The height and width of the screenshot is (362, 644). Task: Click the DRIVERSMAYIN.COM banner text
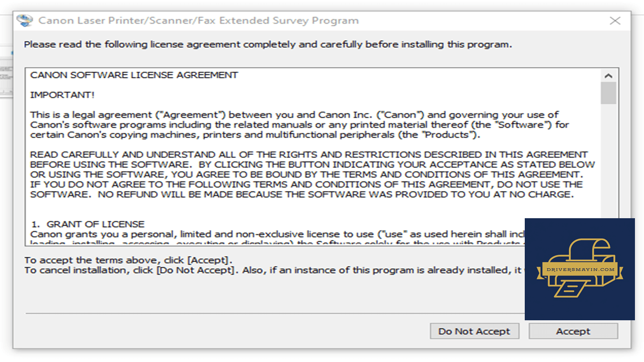(580, 269)
